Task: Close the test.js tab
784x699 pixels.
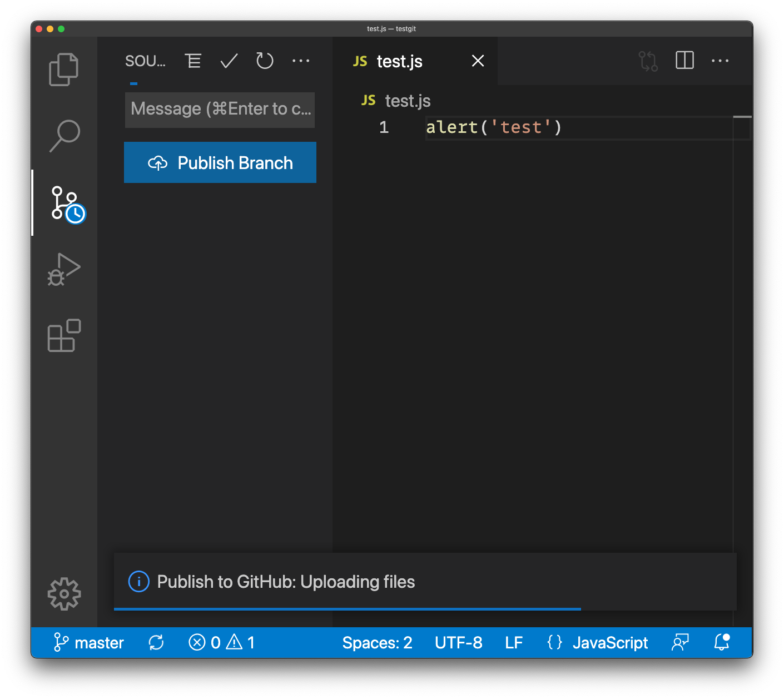Action: pyautogui.click(x=478, y=61)
